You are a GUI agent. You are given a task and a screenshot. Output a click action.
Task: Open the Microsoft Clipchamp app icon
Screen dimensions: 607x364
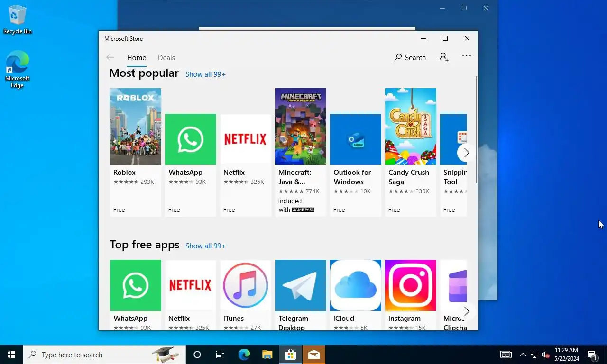click(x=453, y=285)
